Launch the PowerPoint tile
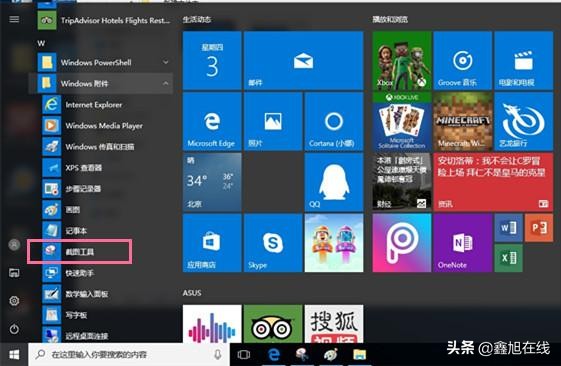The image size is (561, 366). pyautogui.click(x=539, y=228)
